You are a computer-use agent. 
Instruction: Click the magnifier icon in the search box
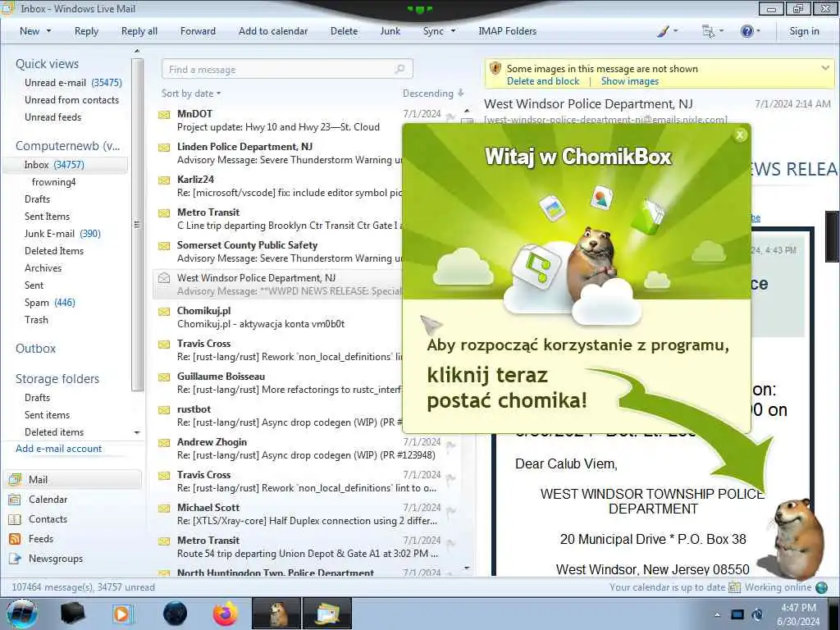pos(399,69)
